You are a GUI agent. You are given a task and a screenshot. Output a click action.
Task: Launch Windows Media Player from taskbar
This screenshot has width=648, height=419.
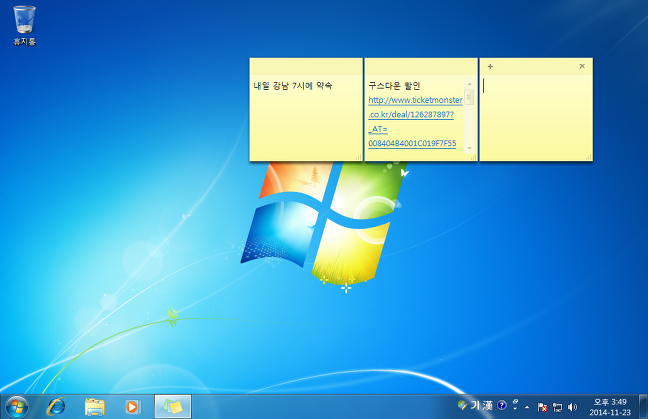tap(133, 407)
